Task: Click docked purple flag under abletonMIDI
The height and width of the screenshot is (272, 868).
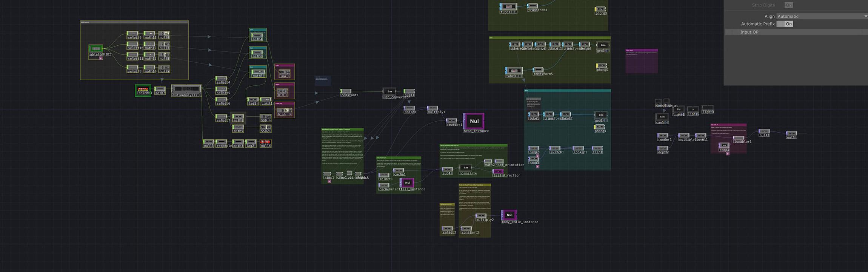Action: click(x=101, y=58)
